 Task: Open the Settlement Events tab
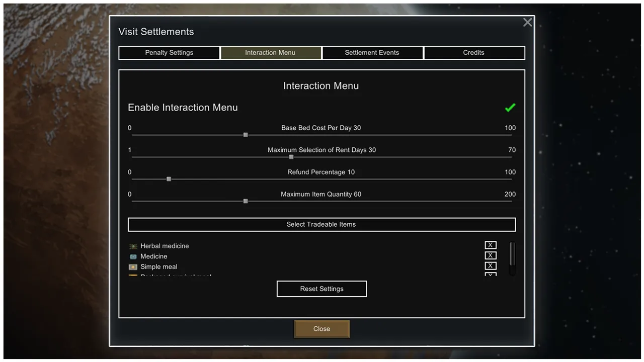pyautogui.click(x=372, y=53)
